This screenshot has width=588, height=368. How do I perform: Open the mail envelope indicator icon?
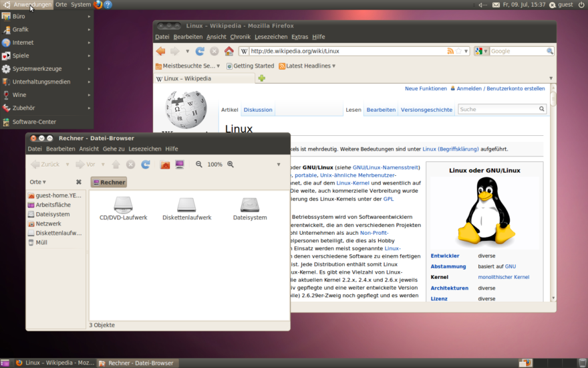tap(496, 5)
